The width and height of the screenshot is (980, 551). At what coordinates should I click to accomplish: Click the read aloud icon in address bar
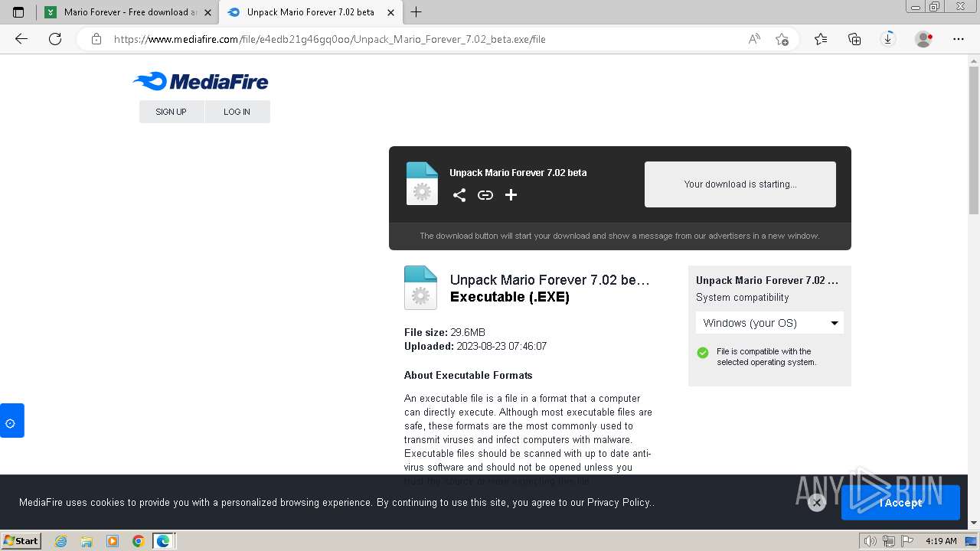click(x=754, y=39)
